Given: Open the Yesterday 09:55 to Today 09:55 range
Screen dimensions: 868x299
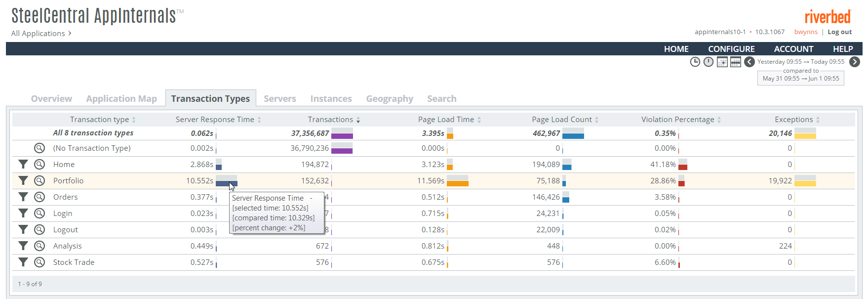Looking at the screenshot, I should (801, 62).
